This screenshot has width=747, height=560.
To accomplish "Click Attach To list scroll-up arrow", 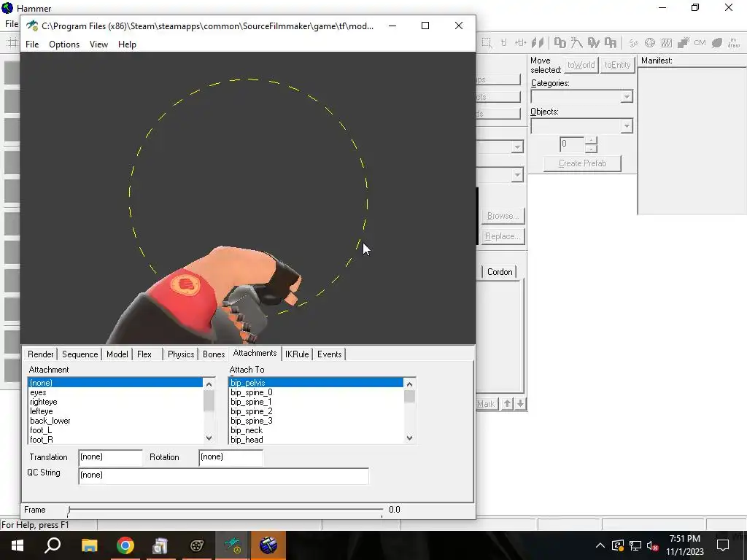I will 410,384.
